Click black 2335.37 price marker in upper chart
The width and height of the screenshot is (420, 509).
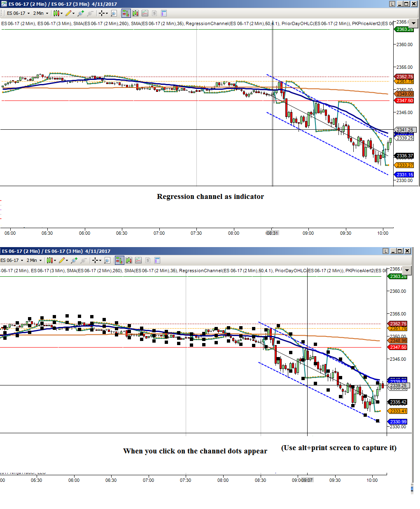(x=404, y=156)
